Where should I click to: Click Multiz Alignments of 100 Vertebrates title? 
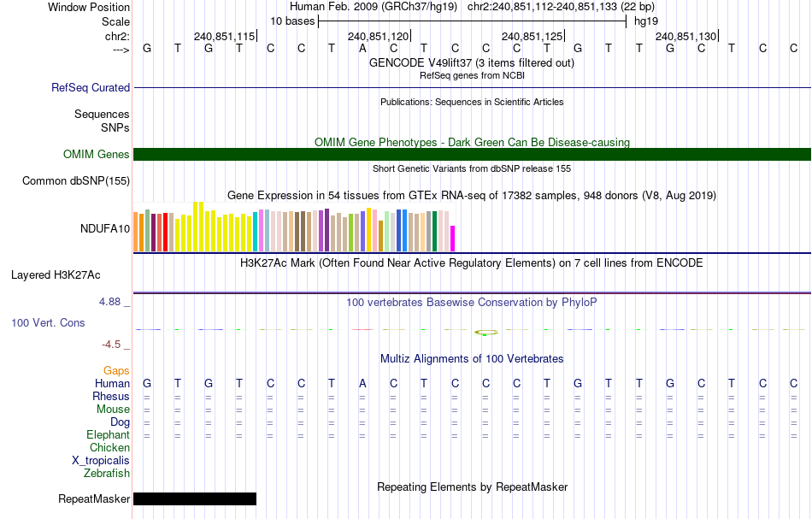click(472, 359)
